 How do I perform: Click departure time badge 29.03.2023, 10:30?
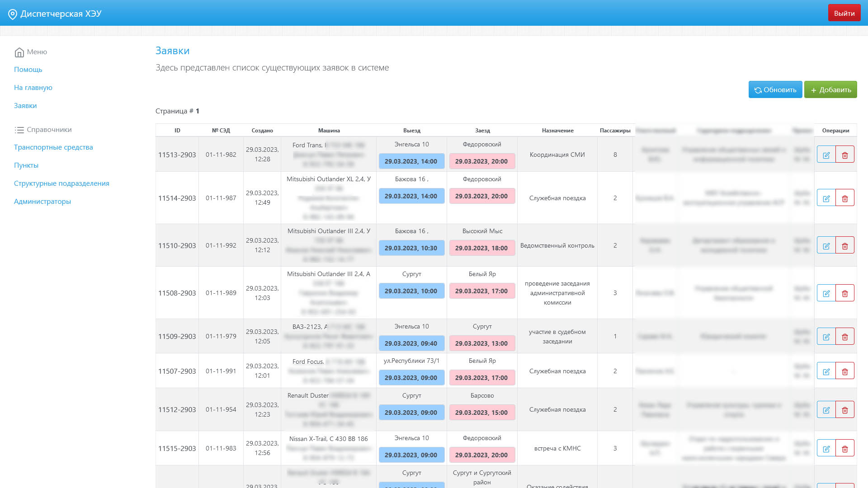(x=411, y=248)
